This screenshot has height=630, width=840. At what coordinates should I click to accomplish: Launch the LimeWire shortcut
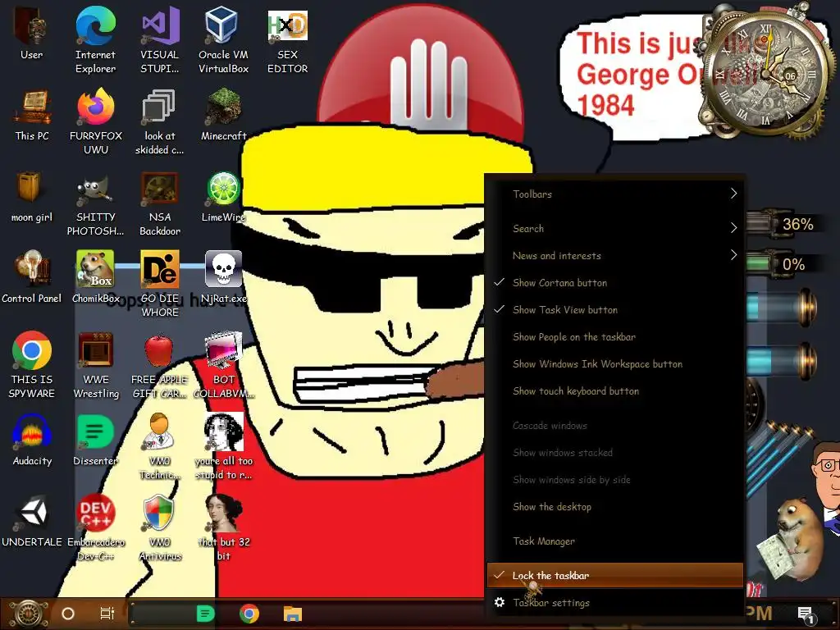[x=223, y=197]
